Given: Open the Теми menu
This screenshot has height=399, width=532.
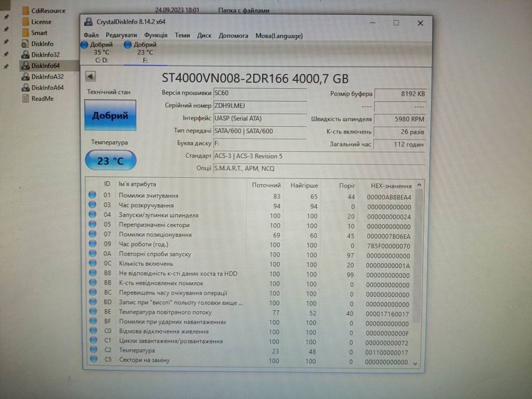Looking at the screenshot, I should click(182, 35).
